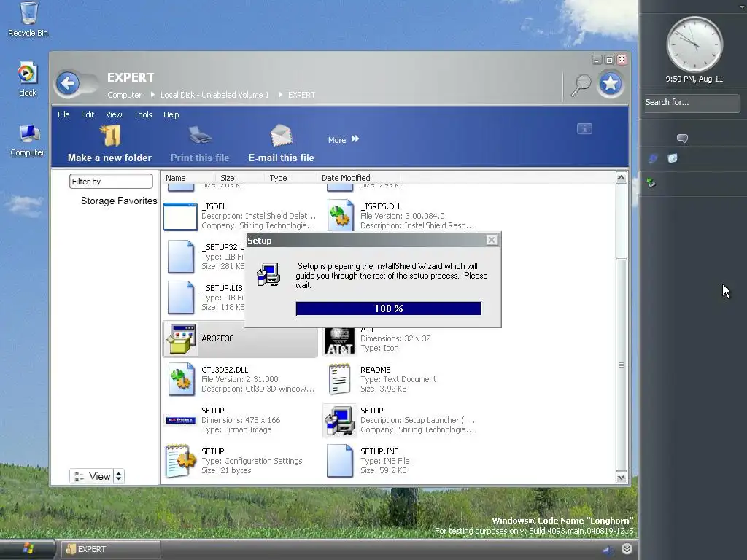
Task: Select the AR32E30 file icon
Action: [x=181, y=339]
